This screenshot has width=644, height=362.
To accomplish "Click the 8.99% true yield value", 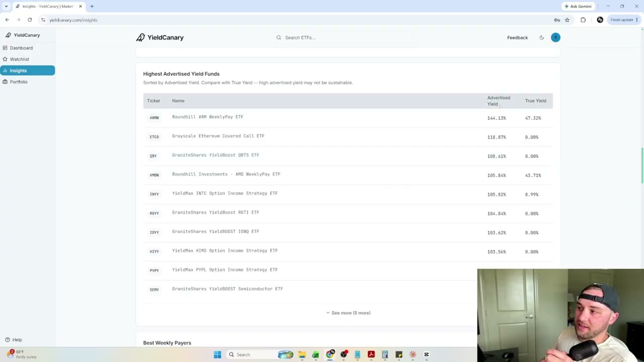I will pos(531,195).
